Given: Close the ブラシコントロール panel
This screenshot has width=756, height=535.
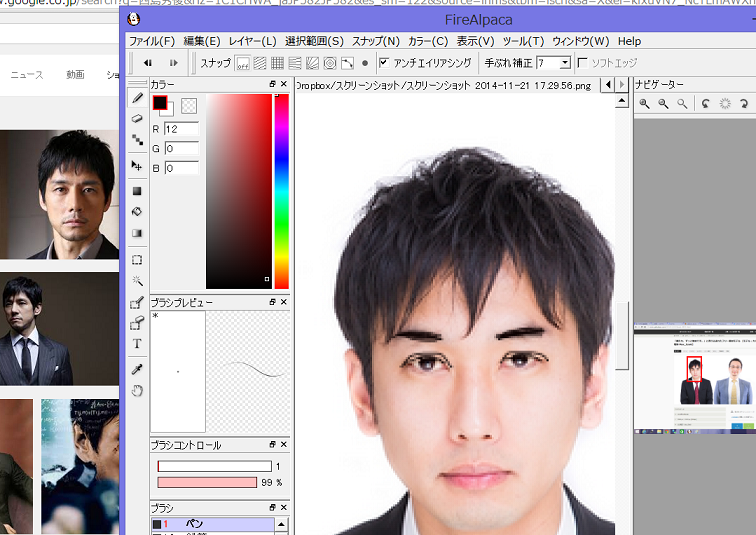Looking at the screenshot, I should 284,444.
